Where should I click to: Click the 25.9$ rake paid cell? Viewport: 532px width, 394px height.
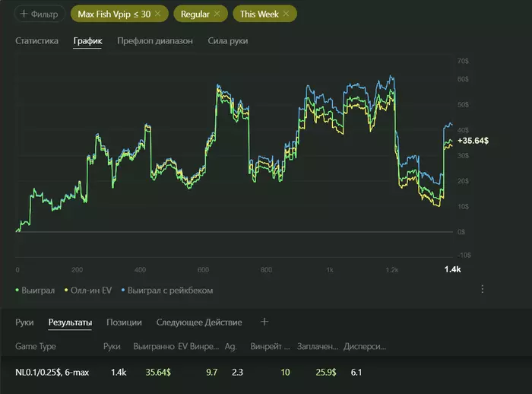tap(326, 372)
